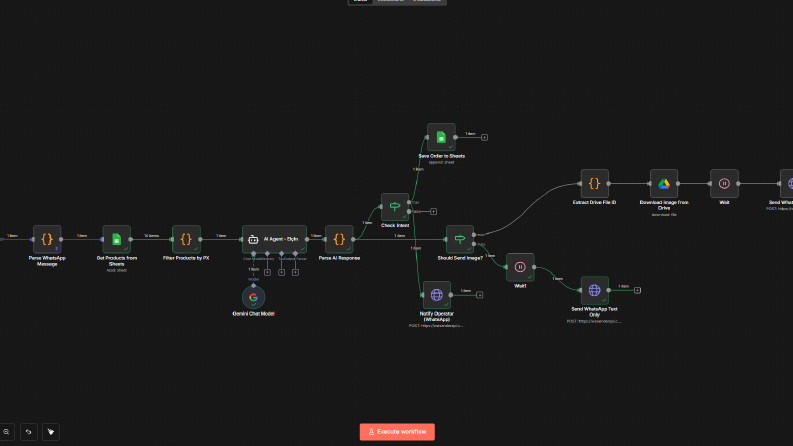Click the "14 items" connection label

(151, 236)
